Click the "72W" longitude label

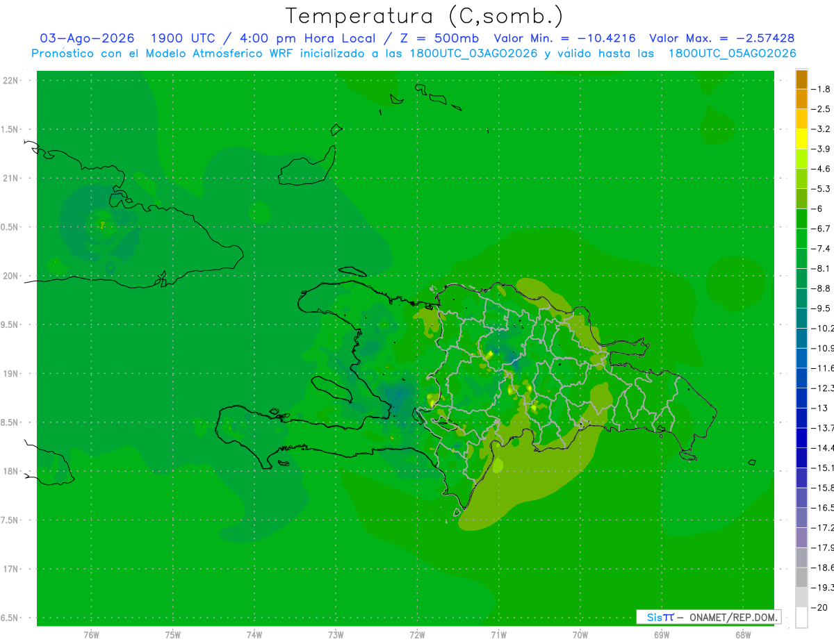417,635
